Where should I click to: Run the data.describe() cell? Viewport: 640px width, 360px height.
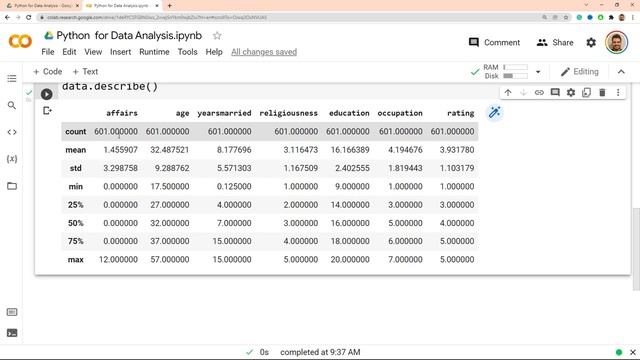(47, 94)
